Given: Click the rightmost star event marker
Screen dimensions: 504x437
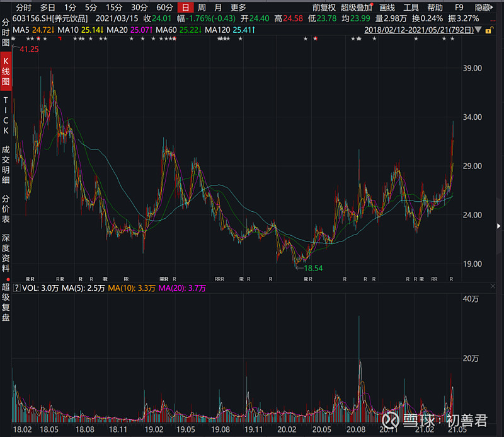Looking at the screenshot, I should [x=452, y=38].
